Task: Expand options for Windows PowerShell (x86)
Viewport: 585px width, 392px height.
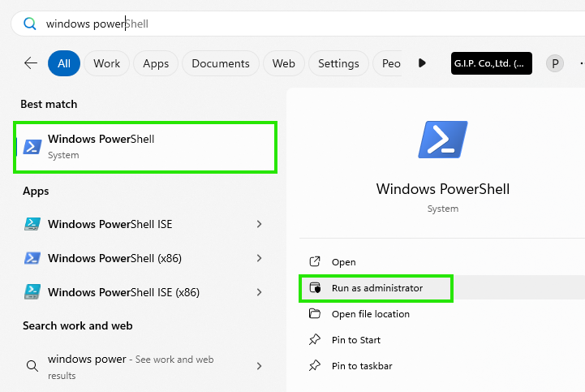Action: pos(260,258)
